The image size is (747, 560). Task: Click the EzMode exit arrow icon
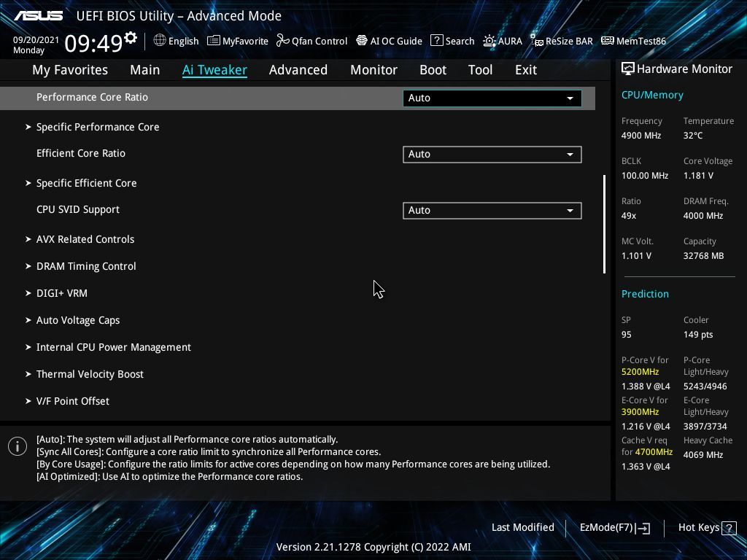643,528
